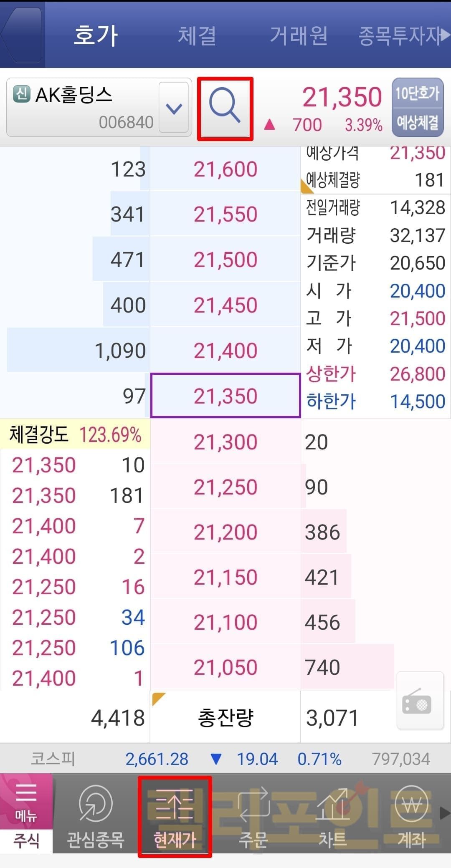Expand the AK홀딩스 stock dropdown arrow

[x=174, y=108]
